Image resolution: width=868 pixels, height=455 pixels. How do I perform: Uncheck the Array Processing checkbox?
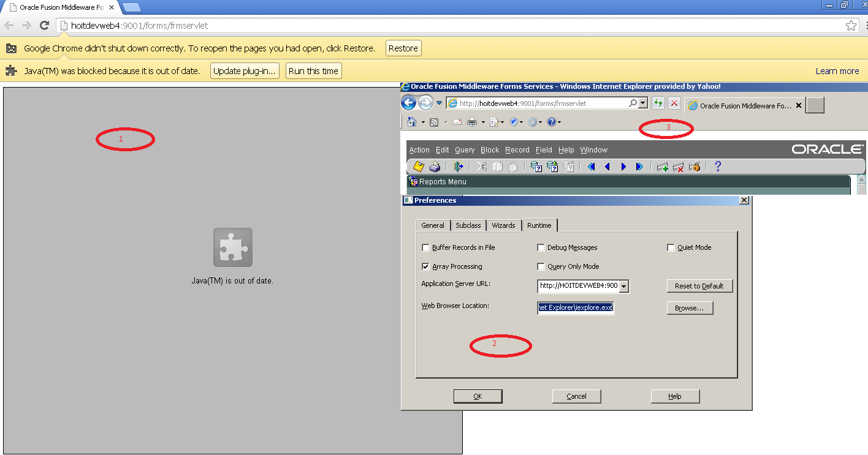click(x=425, y=266)
